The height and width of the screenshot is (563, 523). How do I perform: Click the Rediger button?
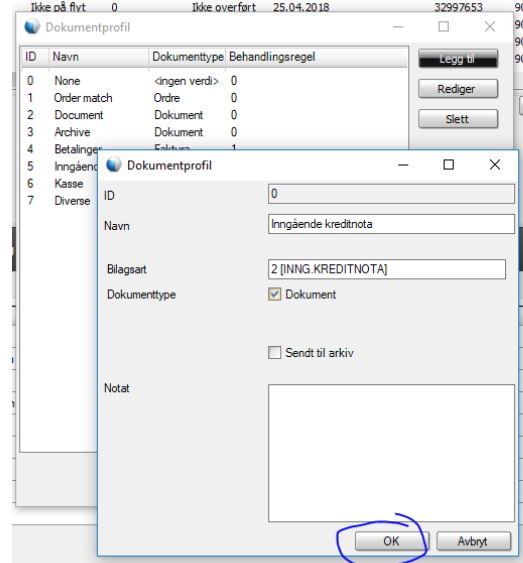[458, 89]
